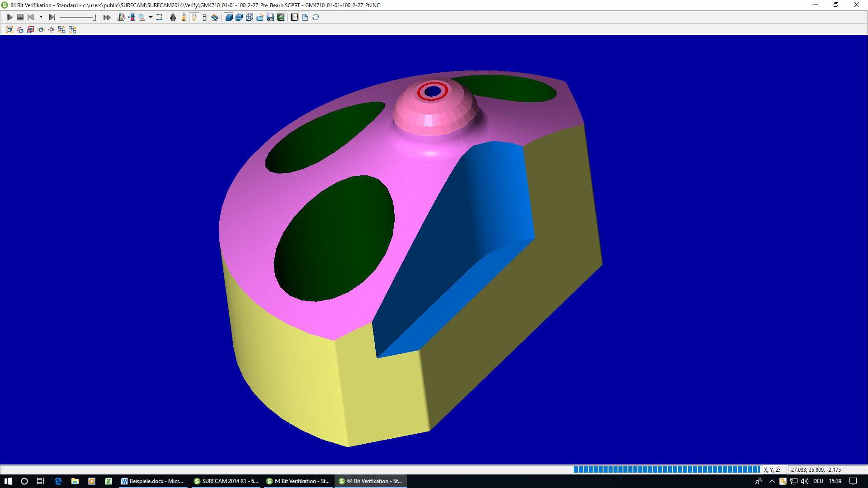Open the small arrow dropdown beside rewind
Viewport: 868px width, 488px height.
pyautogui.click(x=41, y=17)
